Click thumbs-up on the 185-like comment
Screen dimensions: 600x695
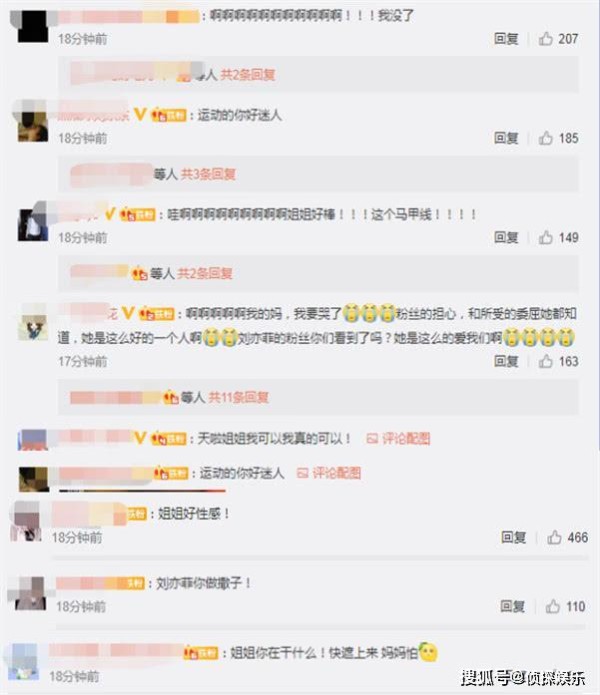pos(545,138)
